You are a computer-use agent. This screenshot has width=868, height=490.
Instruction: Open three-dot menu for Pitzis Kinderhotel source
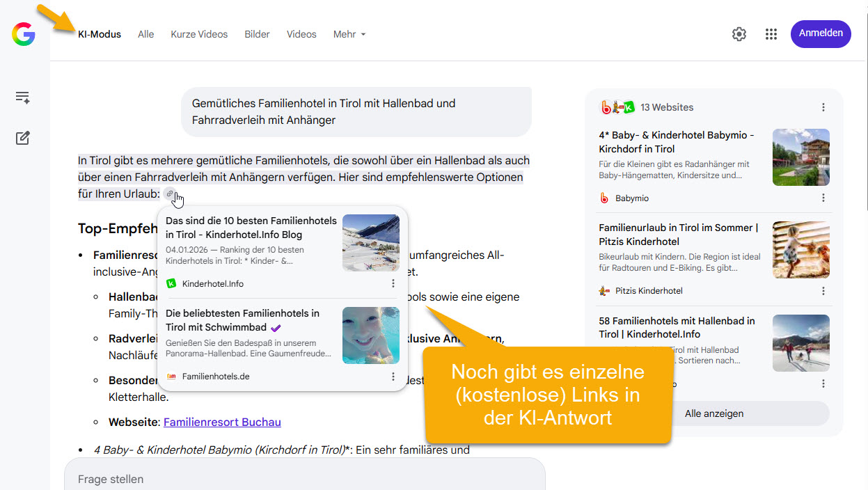[x=823, y=291]
